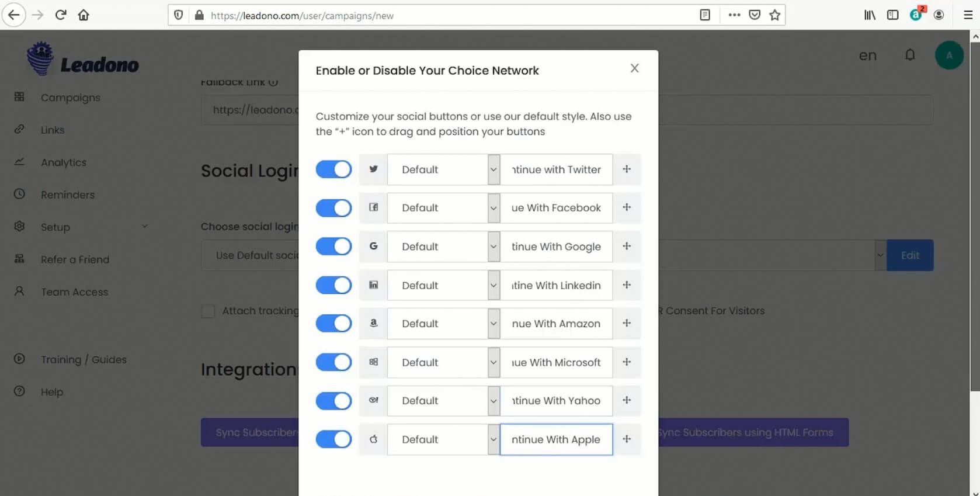This screenshot has width=980, height=496.
Task: Click the drag handle for Facebook row
Action: [x=627, y=207]
